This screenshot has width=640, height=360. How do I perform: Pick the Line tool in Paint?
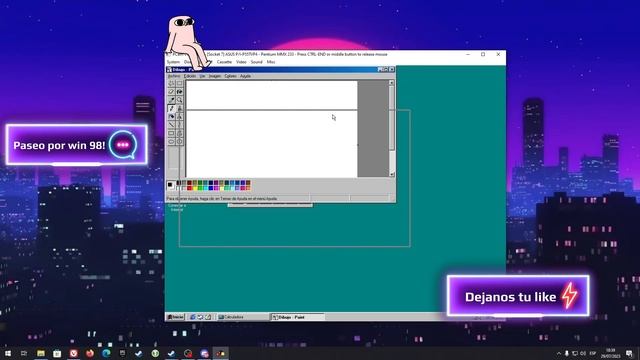[171, 125]
